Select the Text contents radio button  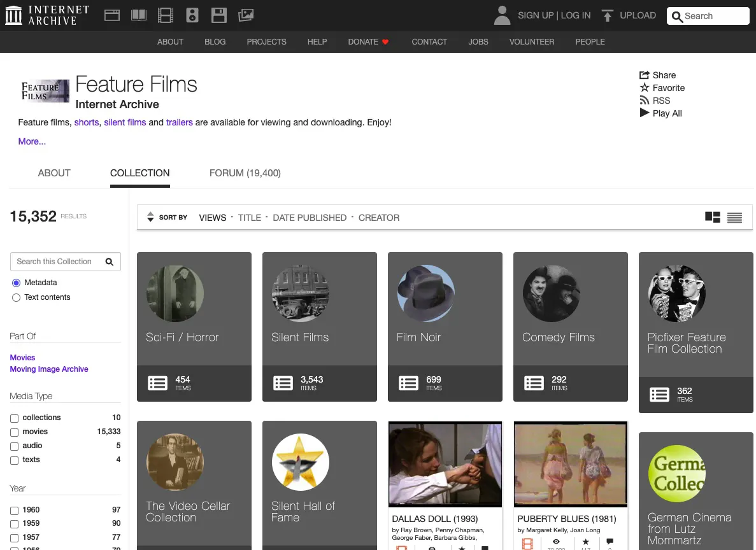[x=17, y=297]
